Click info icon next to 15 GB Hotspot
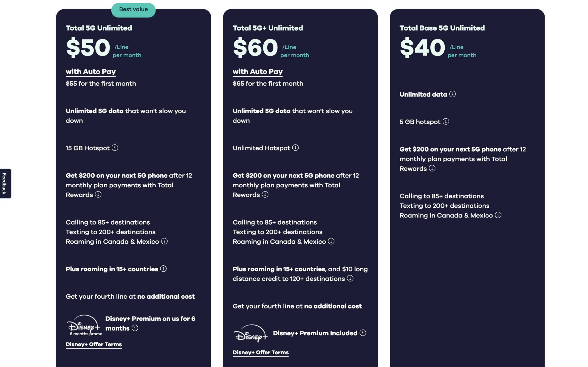588x367 pixels. (115, 147)
